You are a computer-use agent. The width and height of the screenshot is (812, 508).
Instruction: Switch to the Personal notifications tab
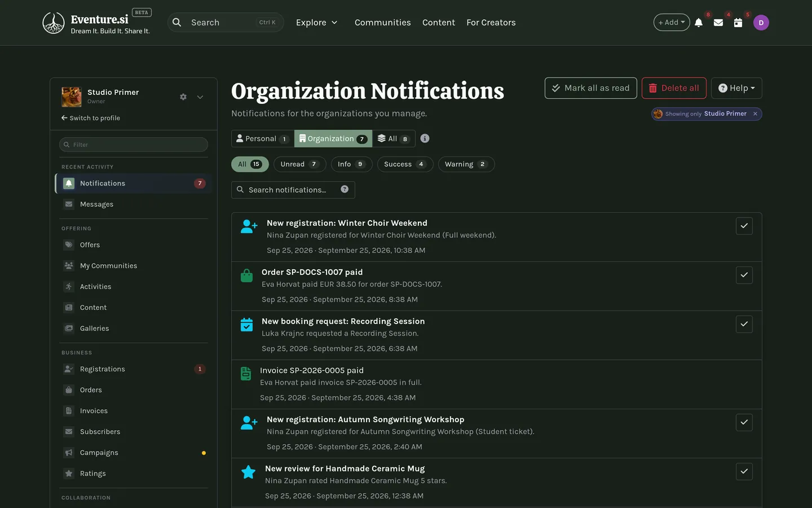[x=262, y=138]
